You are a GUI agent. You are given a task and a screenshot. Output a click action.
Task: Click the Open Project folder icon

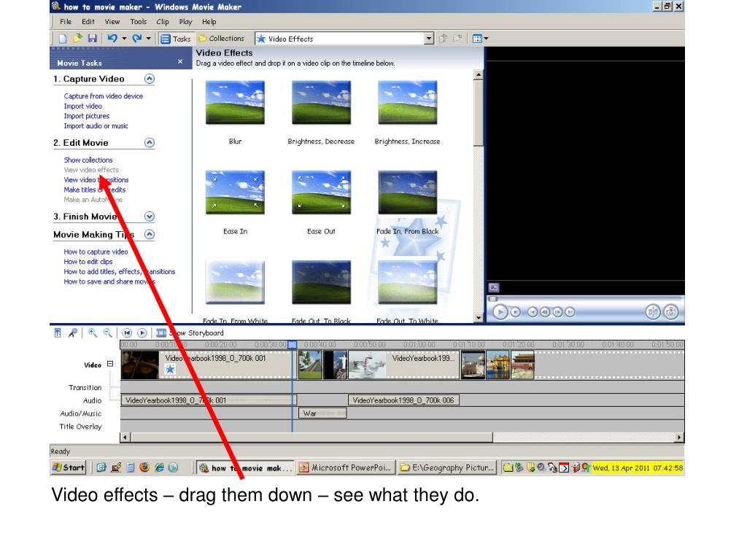(x=77, y=38)
